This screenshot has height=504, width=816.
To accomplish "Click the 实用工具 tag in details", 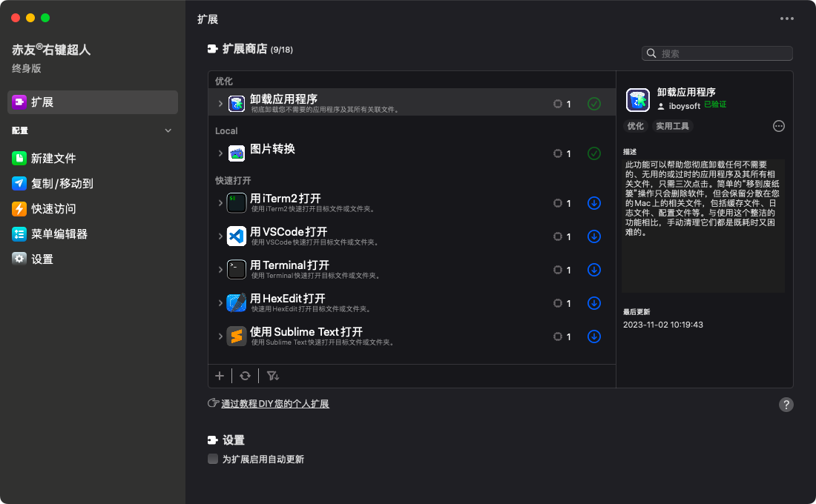I will click(672, 126).
